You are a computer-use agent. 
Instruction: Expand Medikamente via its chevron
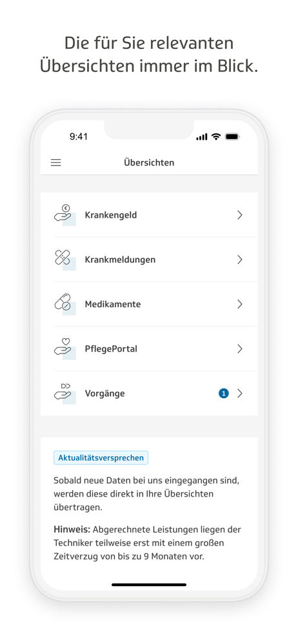[240, 305]
